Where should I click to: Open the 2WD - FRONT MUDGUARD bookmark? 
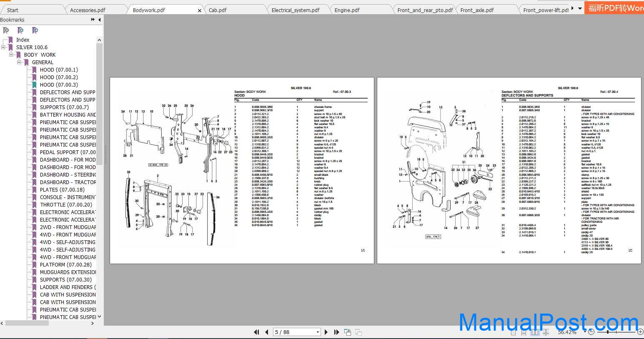pyautogui.click(x=68, y=227)
